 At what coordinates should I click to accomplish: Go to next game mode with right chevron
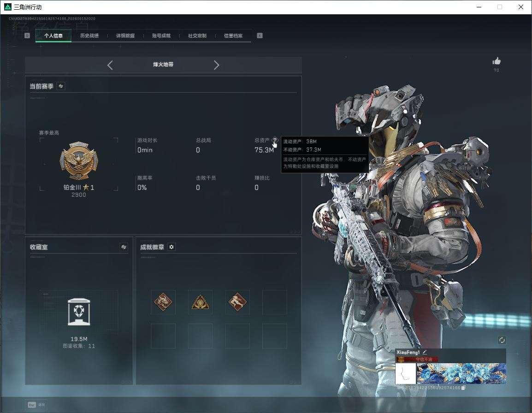(217, 65)
